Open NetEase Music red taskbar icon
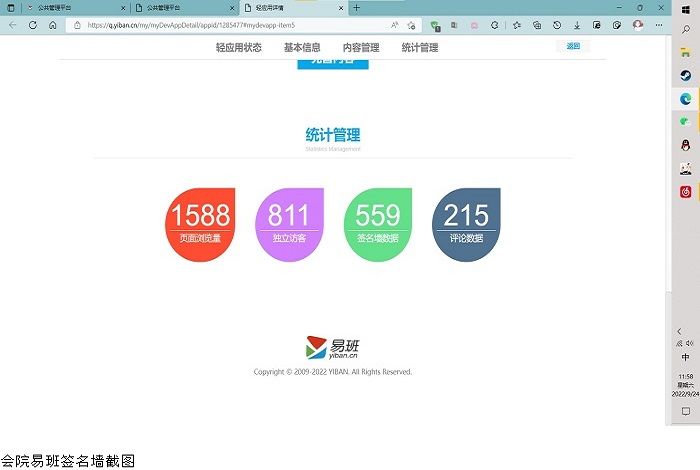Image resolution: width=700 pixels, height=470 pixels. pos(686,190)
